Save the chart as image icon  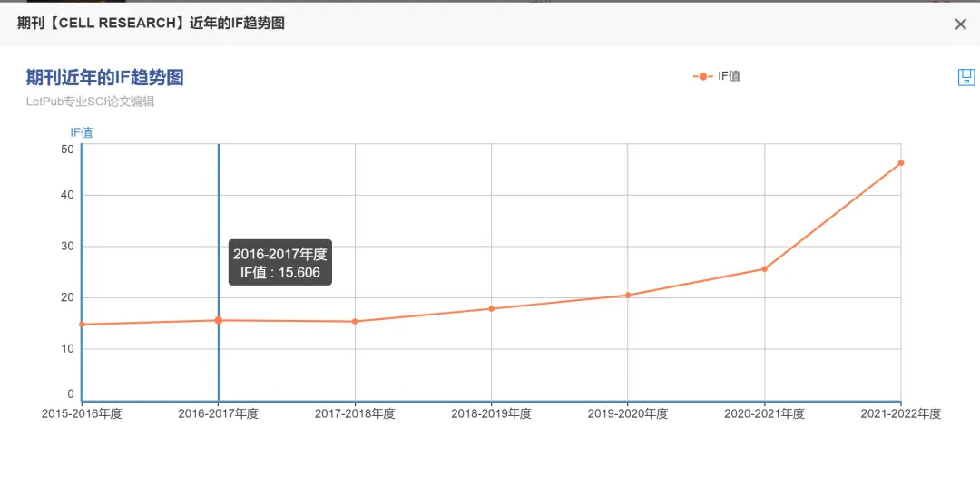(966, 77)
